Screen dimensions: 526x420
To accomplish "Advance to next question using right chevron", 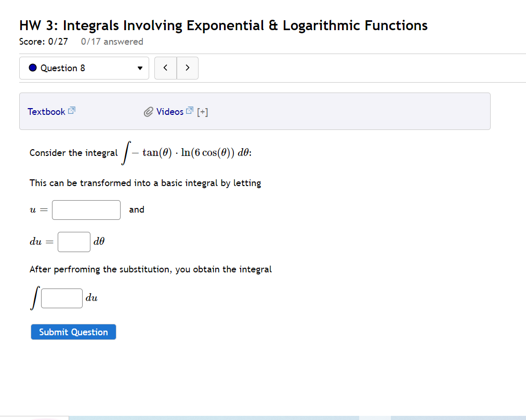I will [188, 68].
